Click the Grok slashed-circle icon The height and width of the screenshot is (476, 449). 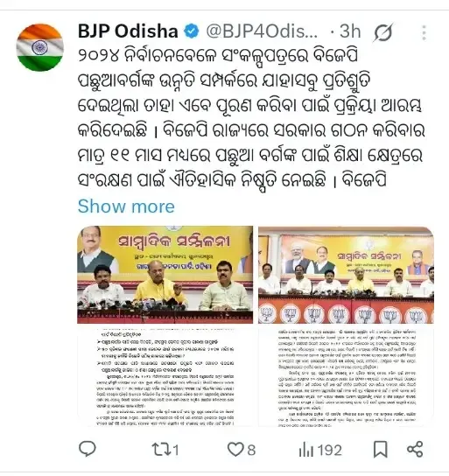coord(383,31)
